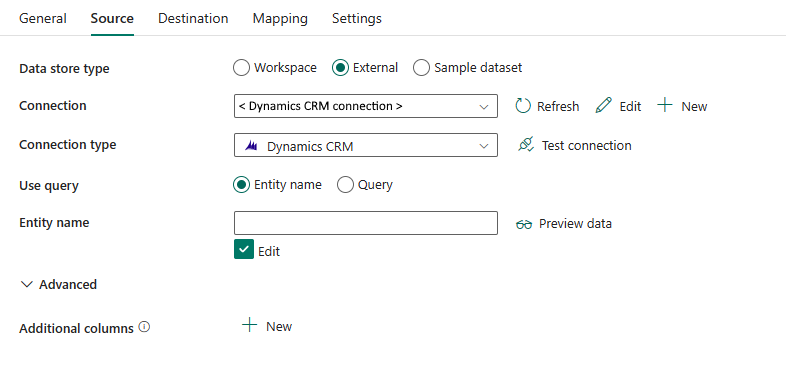Screen dimensions: 786x366
Task: Open the Connection type dropdown
Action: point(366,145)
